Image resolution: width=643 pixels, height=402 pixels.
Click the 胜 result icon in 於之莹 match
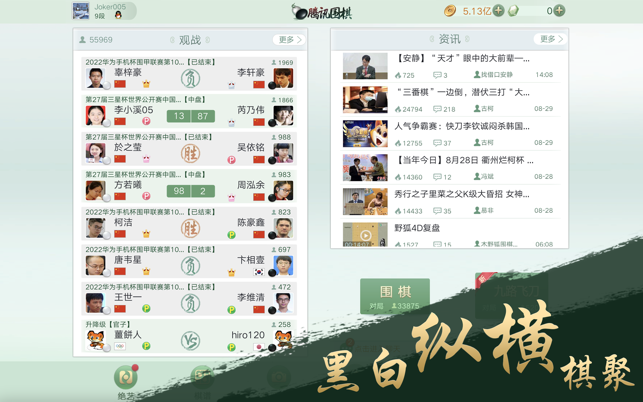pos(190,153)
